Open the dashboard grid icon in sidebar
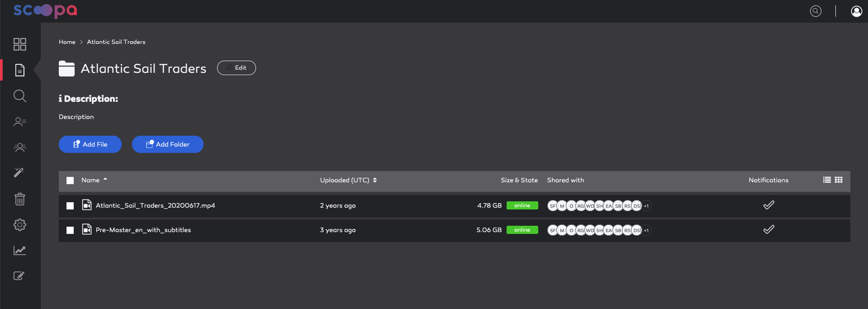The height and width of the screenshot is (309, 868). 20,44
